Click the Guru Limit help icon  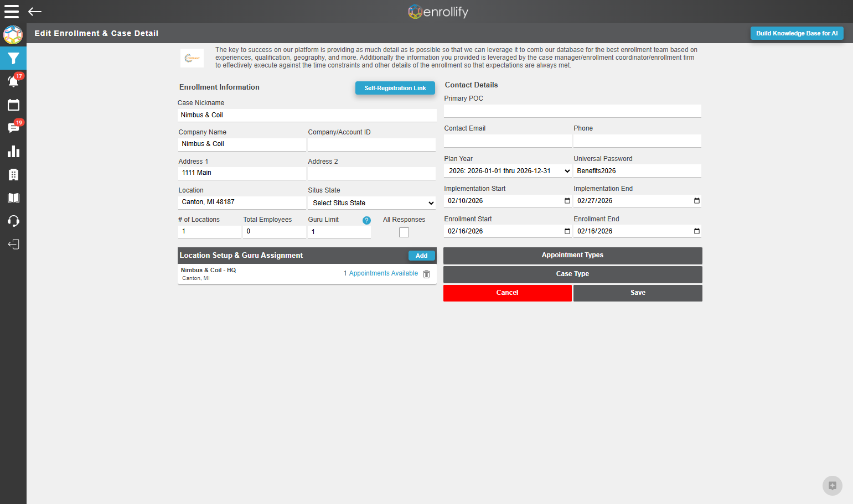(366, 220)
